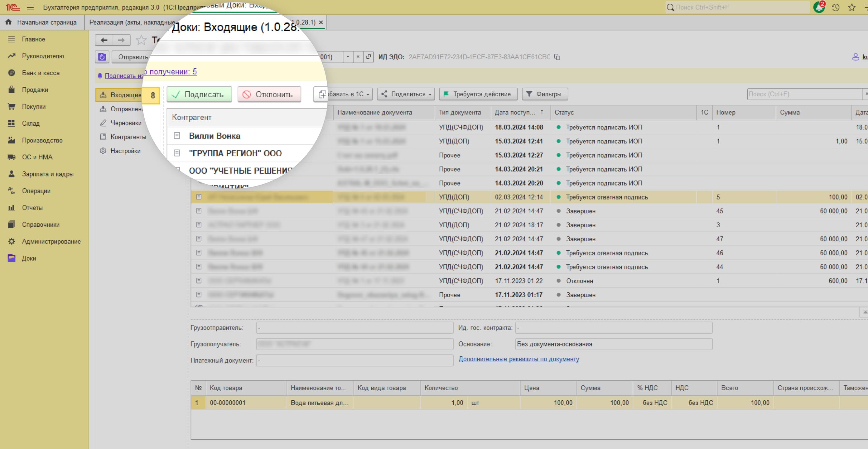Add current form to favorites star
Viewport: 868px width, 449px height.
point(141,41)
